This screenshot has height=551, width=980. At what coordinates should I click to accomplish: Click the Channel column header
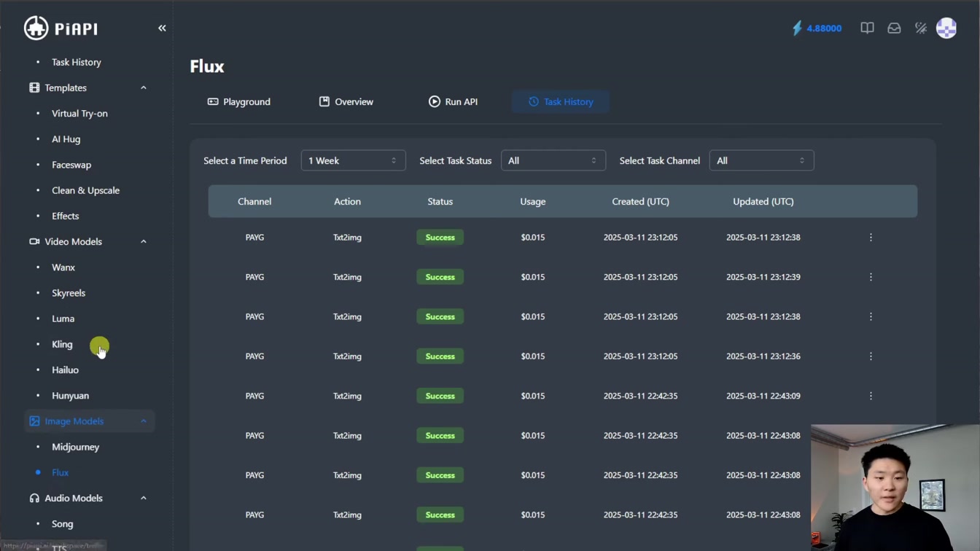tap(254, 201)
